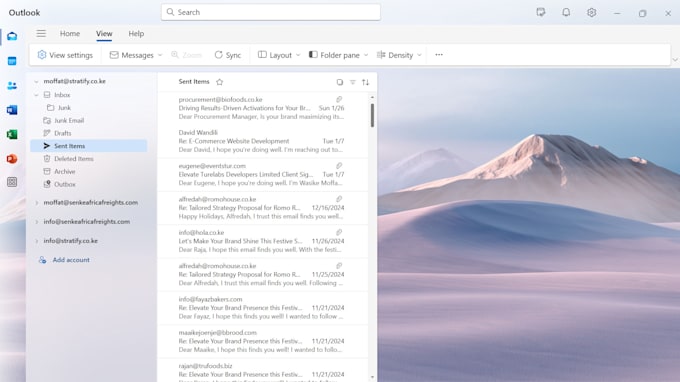Screen dimensions: 680x382
Task: Open the Density dropdown
Action: (399, 55)
